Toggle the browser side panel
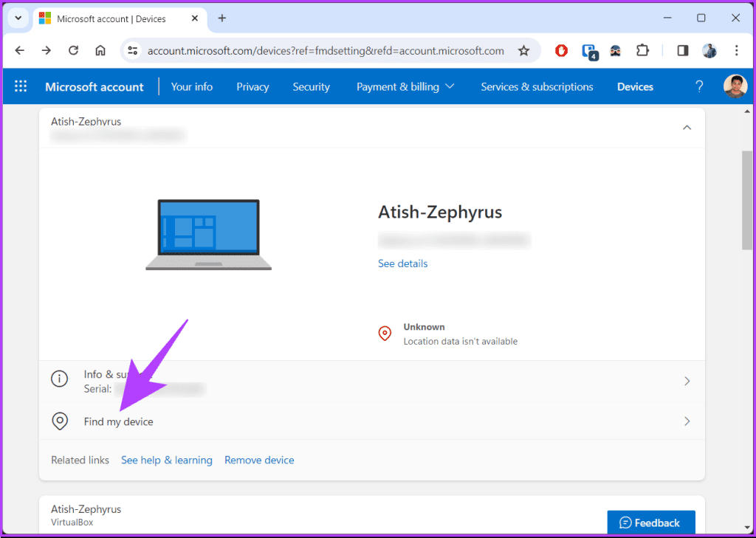This screenshot has width=756, height=538. pos(683,51)
